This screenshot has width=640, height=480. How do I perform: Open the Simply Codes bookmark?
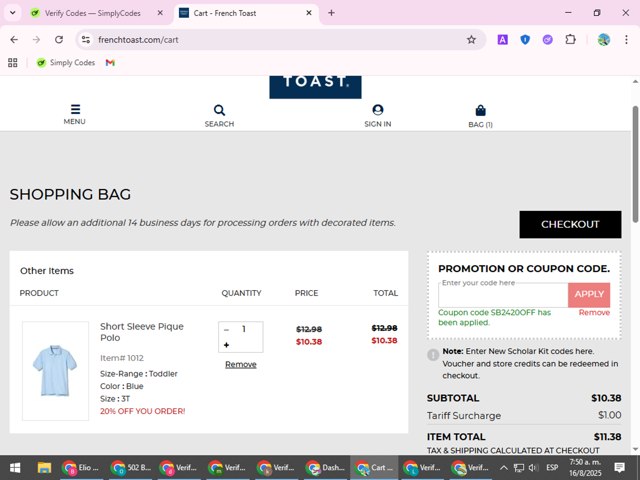coord(66,62)
